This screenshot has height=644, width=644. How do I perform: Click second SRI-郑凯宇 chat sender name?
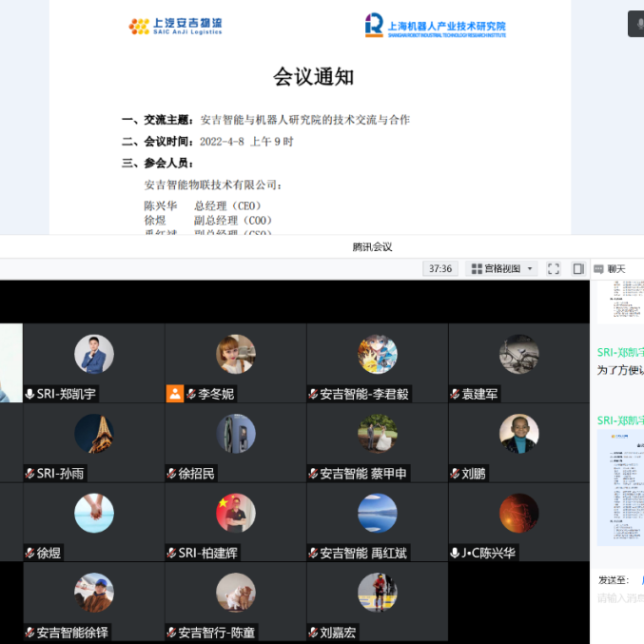tap(620, 420)
